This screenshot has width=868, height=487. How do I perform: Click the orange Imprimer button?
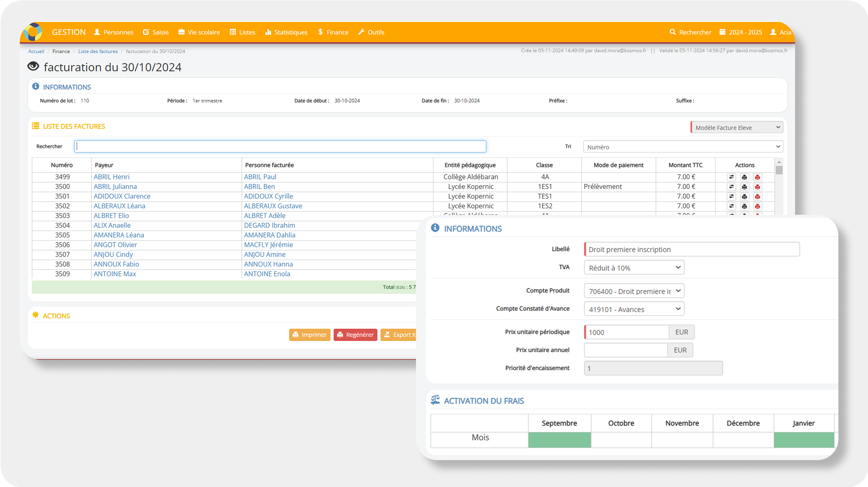coord(309,335)
